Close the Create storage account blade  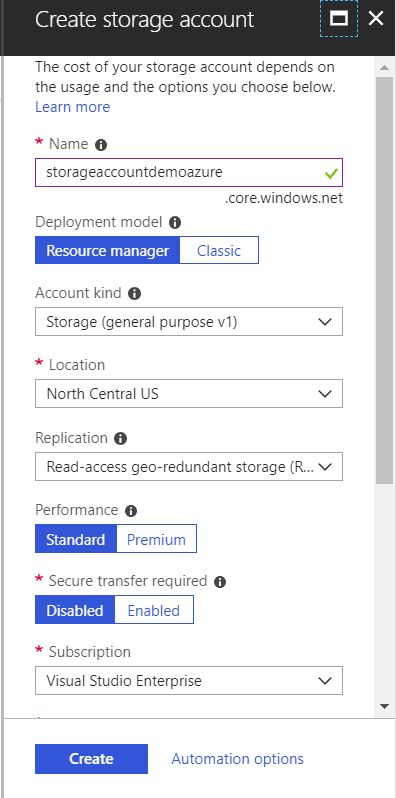[x=376, y=19]
